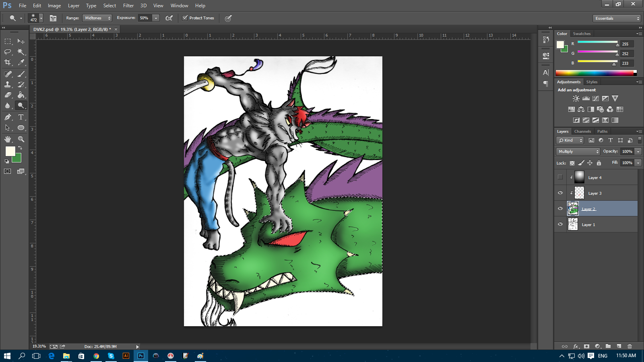
Task: Switch to the Channels tab
Action: 582,132
